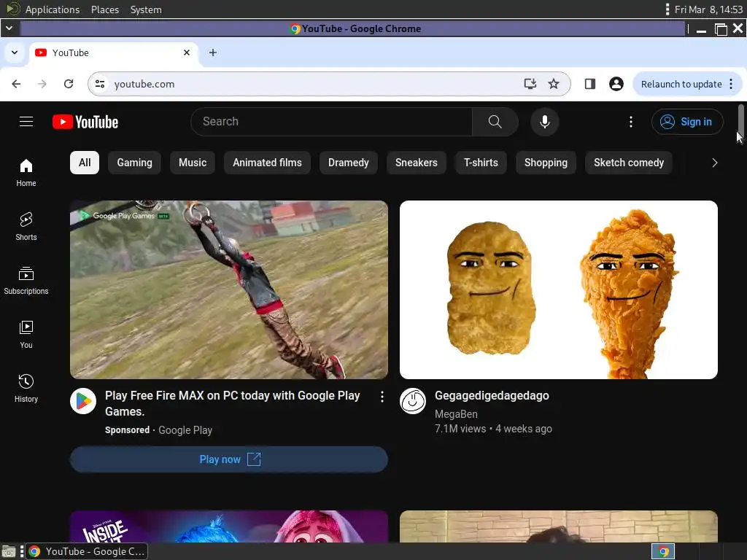747x560 pixels.
Task: Bookmark this tab with star icon
Action: (x=553, y=84)
